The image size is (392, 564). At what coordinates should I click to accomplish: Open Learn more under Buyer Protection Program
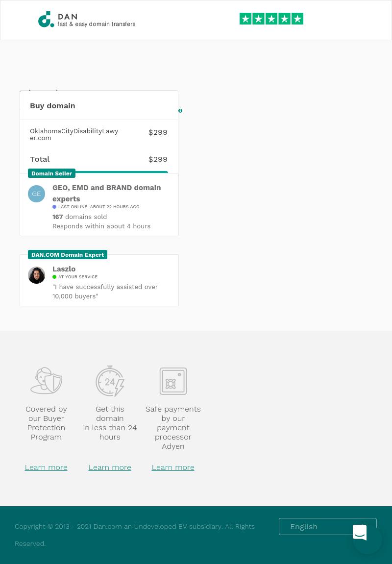coord(46,467)
